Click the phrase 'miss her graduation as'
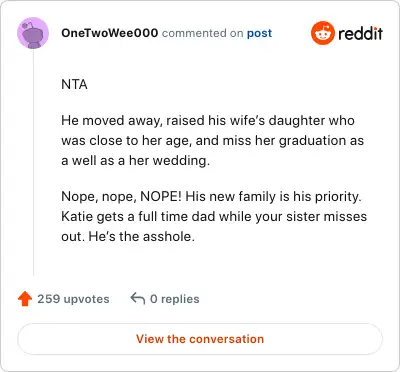Screen dimensions: 400x372 [x=293, y=141]
